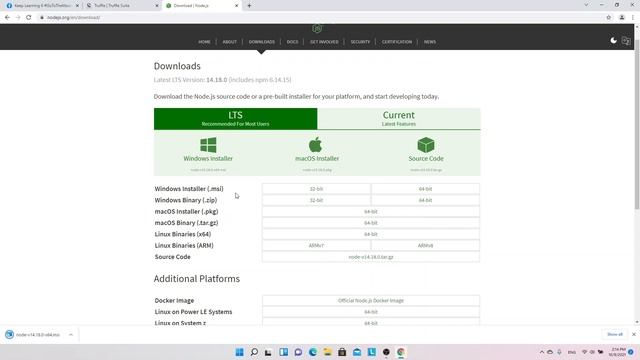Download Linux Binaries ARMv8
This screenshot has width=640, height=360.
click(x=425, y=245)
